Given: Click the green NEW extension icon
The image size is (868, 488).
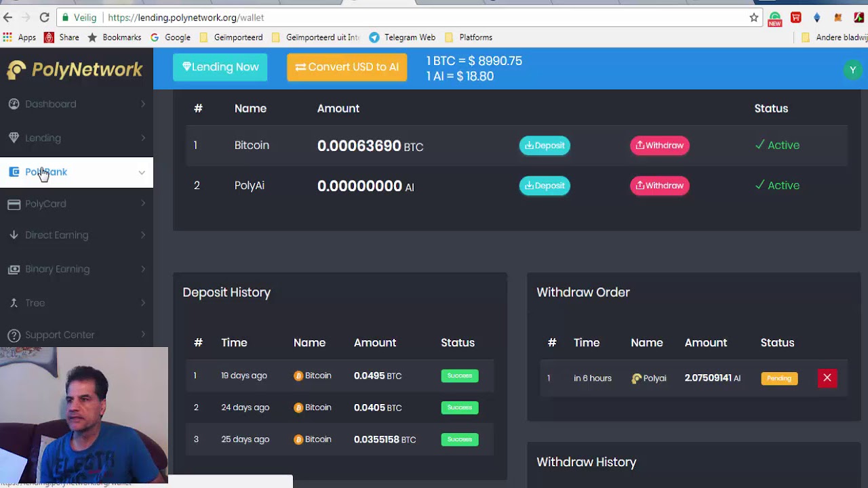Looking at the screenshot, I should tap(775, 18).
